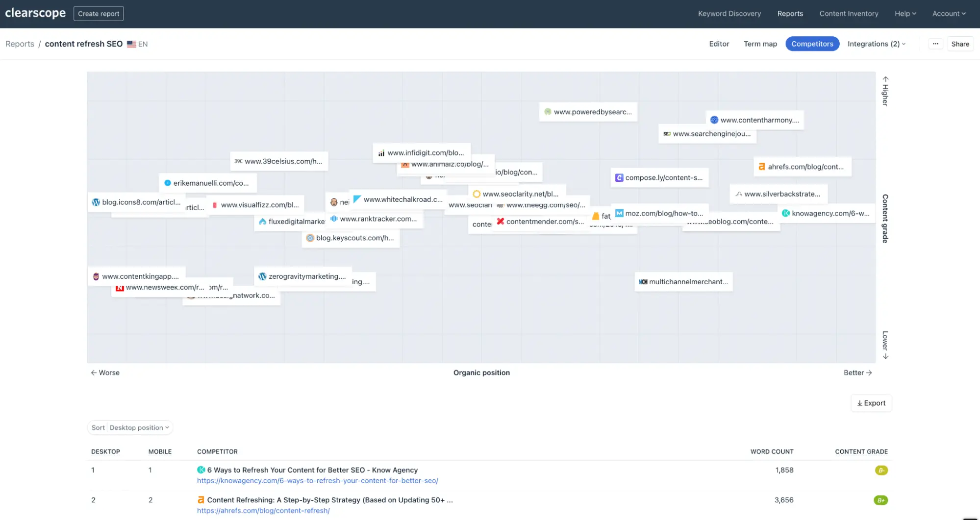Click the content refresh SEO report title
Viewport: 980px width, 520px height.
tap(84, 44)
